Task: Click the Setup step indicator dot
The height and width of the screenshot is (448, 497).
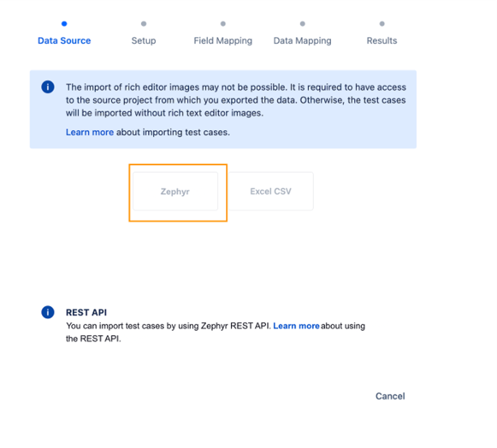Action: [144, 25]
